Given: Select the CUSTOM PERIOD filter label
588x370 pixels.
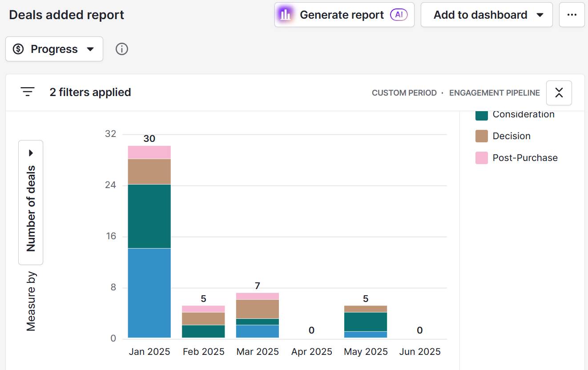Looking at the screenshot, I should click(404, 93).
